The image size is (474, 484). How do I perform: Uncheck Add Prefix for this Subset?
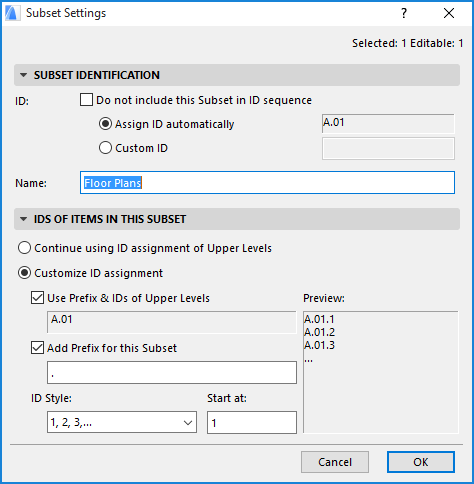[x=37, y=348]
